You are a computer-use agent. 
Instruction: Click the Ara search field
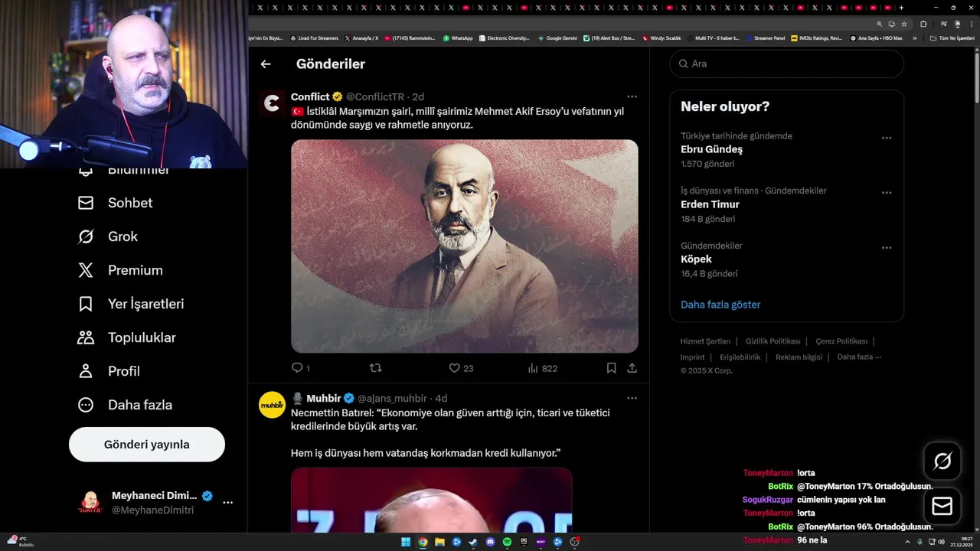[786, 64]
